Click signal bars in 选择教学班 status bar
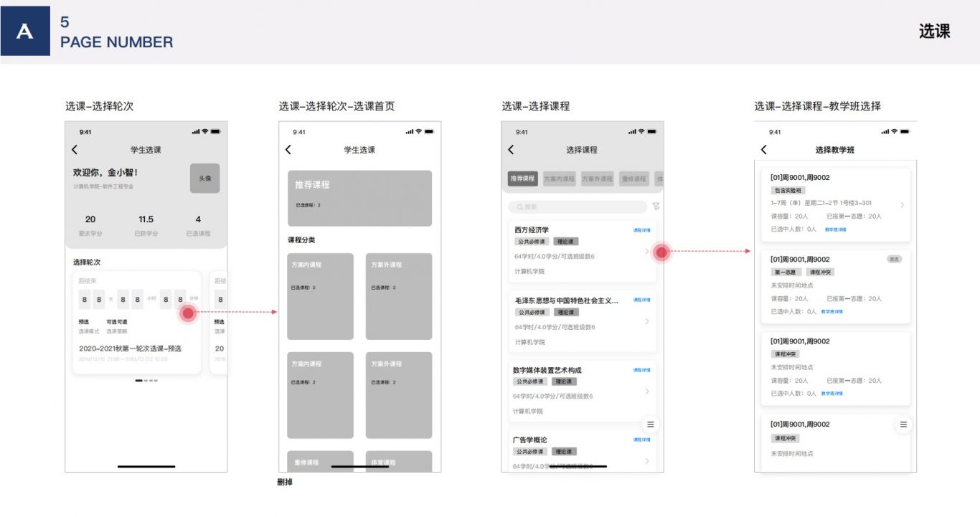This screenshot has height=517, width=980. [885, 132]
